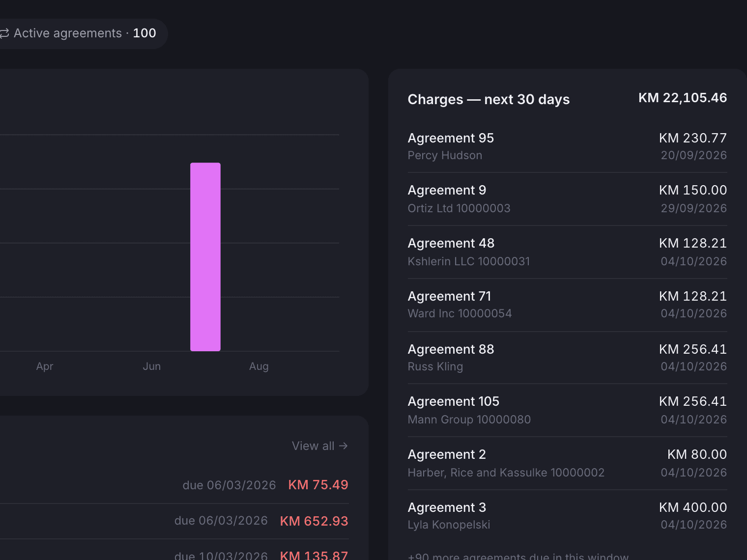Open Agreement 48 charge entry

[567, 252]
